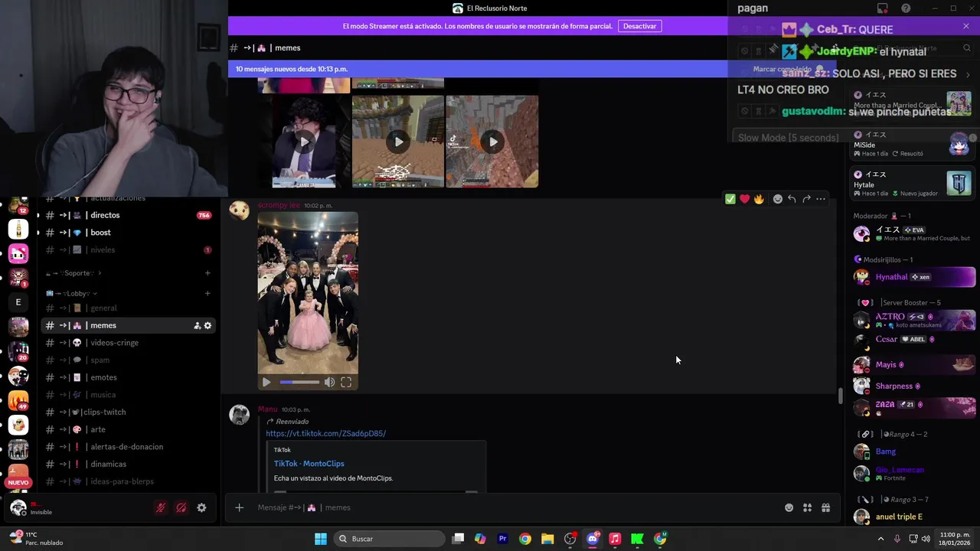Play the middle Minecraft video thumbnail
980x551 pixels.
point(398,142)
